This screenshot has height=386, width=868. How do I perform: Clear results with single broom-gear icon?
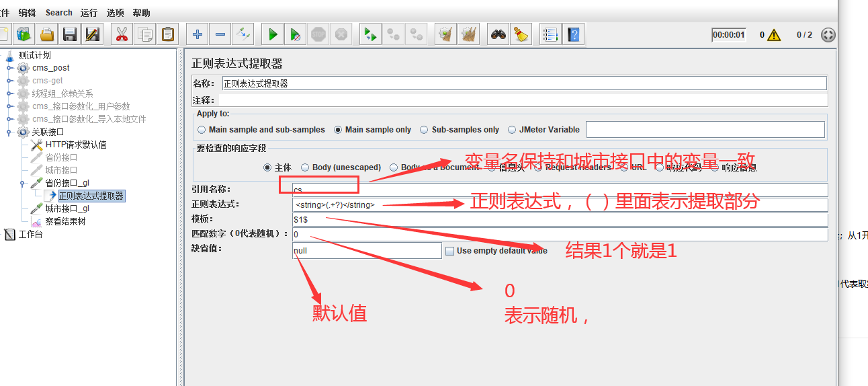pyautogui.click(x=445, y=34)
